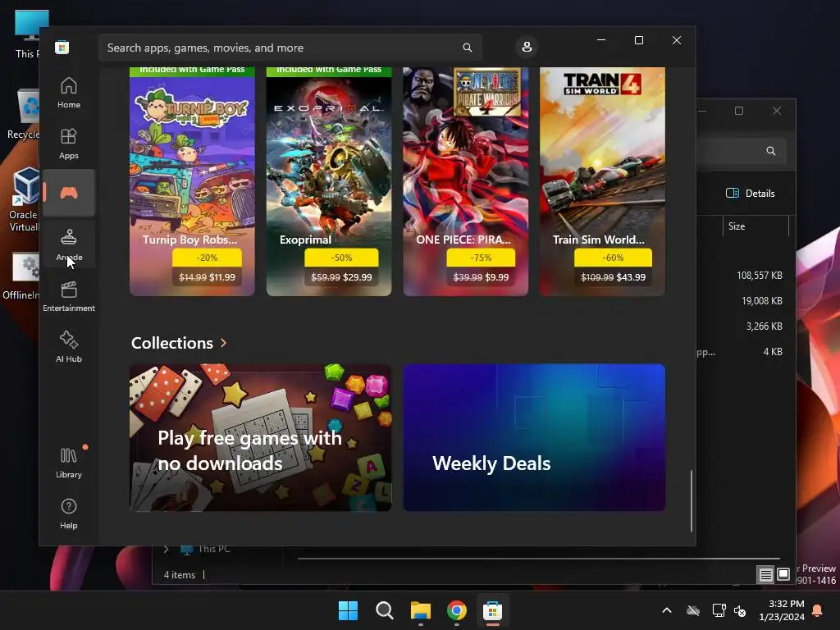The image size is (840, 630).
Task: Open AI Hub in the sidebar
Action: click(69, 347)
